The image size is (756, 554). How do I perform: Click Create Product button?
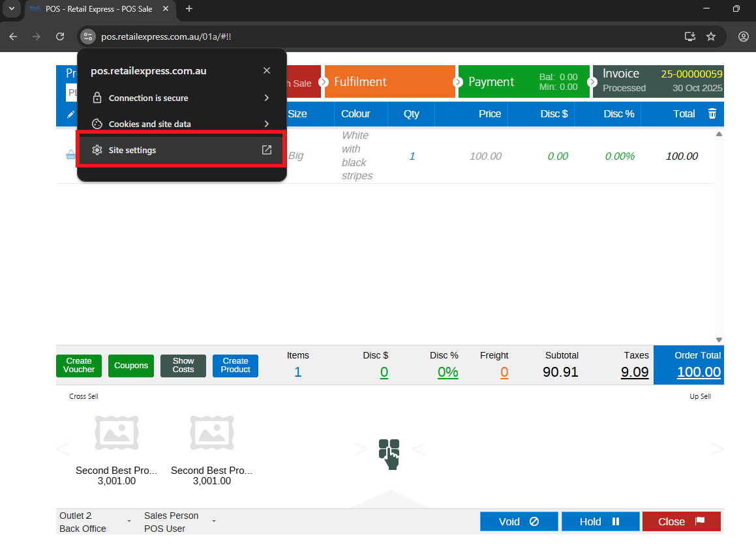235,366
